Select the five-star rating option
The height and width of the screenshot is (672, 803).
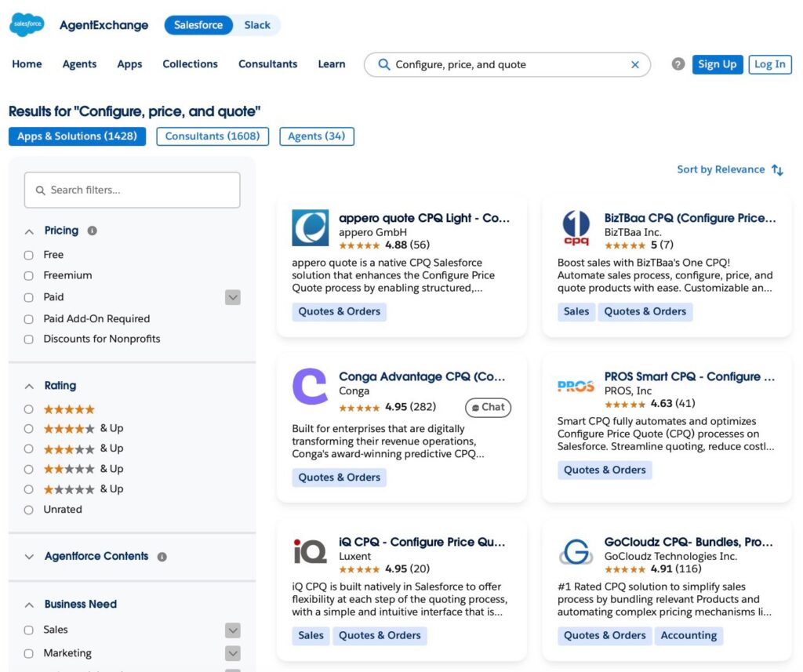29,409
